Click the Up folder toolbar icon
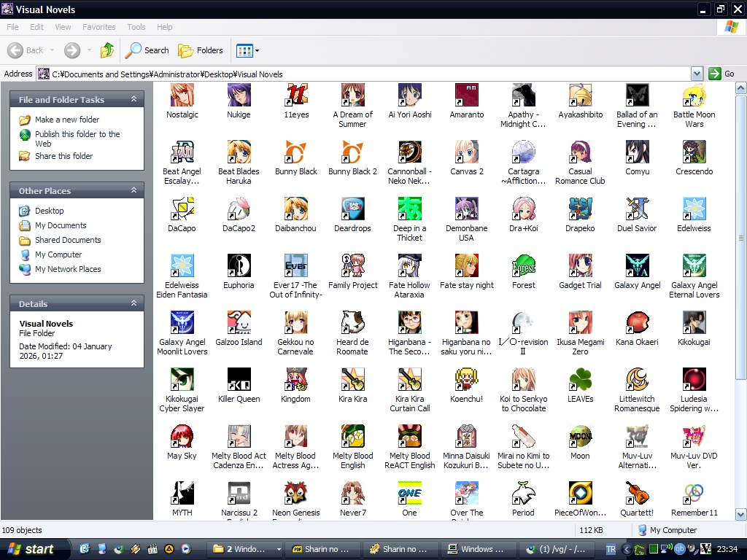 [x=107, y=50]
